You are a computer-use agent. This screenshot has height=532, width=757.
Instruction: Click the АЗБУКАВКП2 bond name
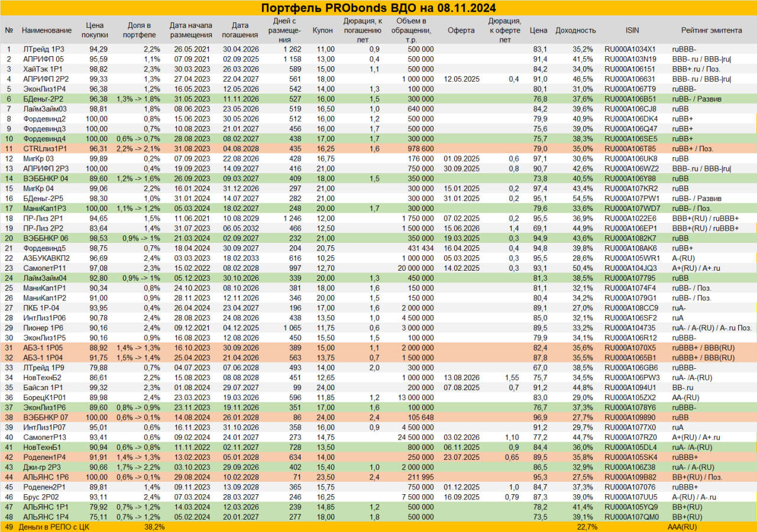tap(46, 258)
